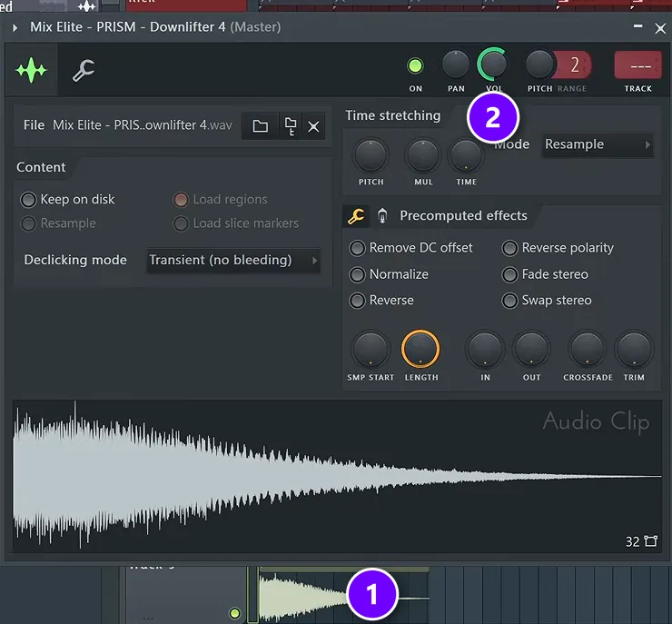672x624 pixels.
Task: Click the mixer TRACK selector
Action: (638, 65)
